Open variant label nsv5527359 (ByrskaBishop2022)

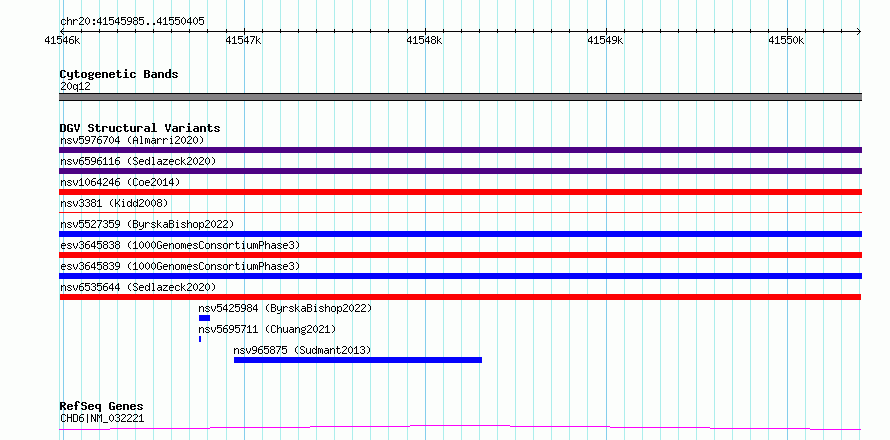(x=147, y=224)
